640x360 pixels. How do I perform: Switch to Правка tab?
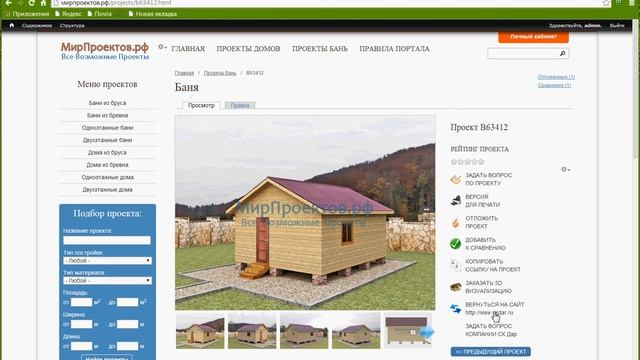coord(240,105)
